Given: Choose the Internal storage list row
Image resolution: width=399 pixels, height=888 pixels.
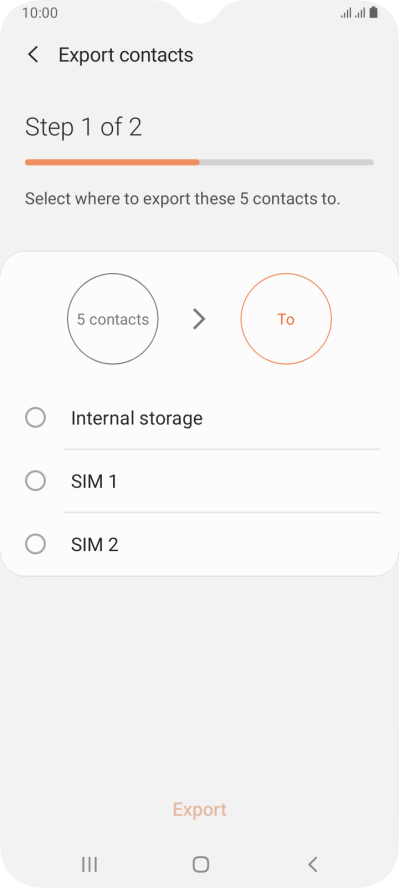Looking at the screenshot, I should [199, 418].
